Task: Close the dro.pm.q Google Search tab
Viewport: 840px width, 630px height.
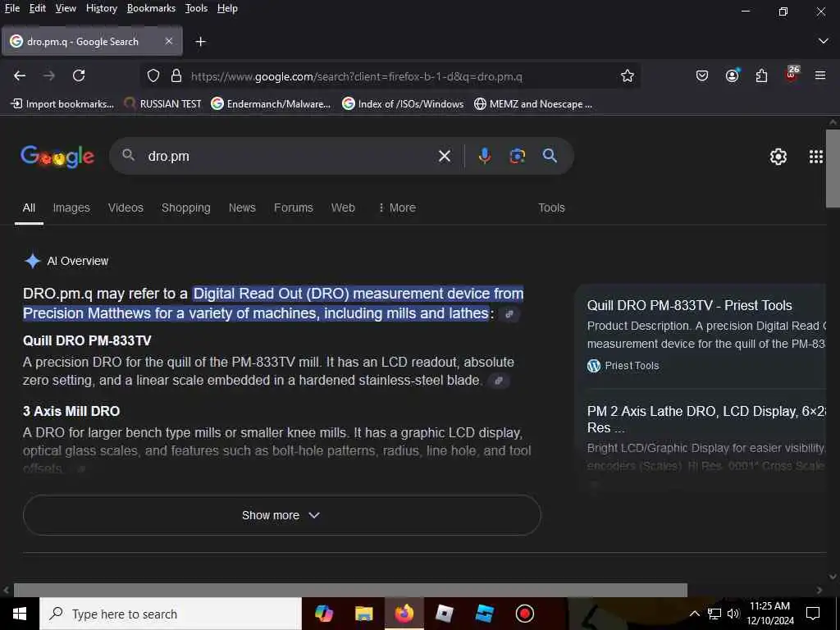Action: pos(169,41)
